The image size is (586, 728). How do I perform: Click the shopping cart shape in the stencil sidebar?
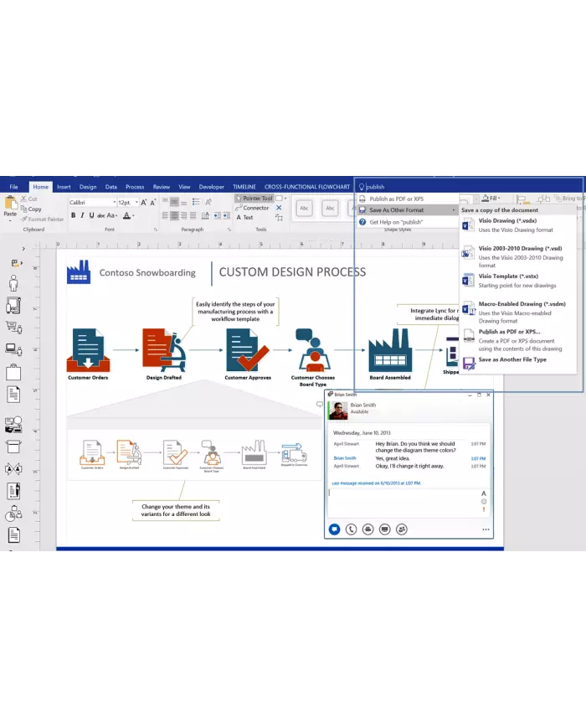[13, 328]
